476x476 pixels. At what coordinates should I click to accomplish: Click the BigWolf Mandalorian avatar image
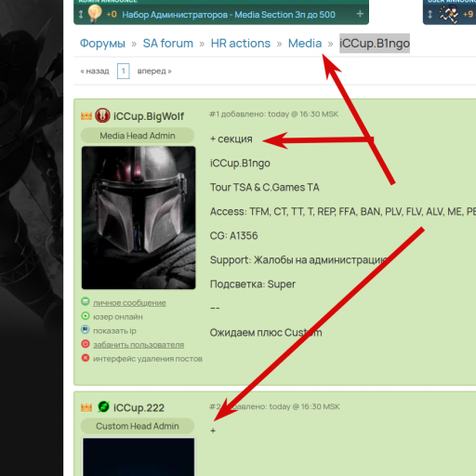click(x=139, y=218)
